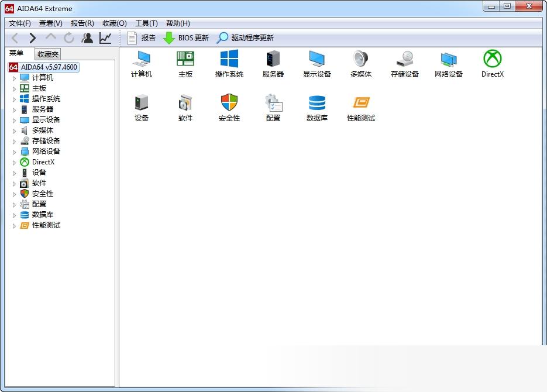547x392 pixels.
Task: Expand the 服务器 tree node
Action: coord(14,110)
